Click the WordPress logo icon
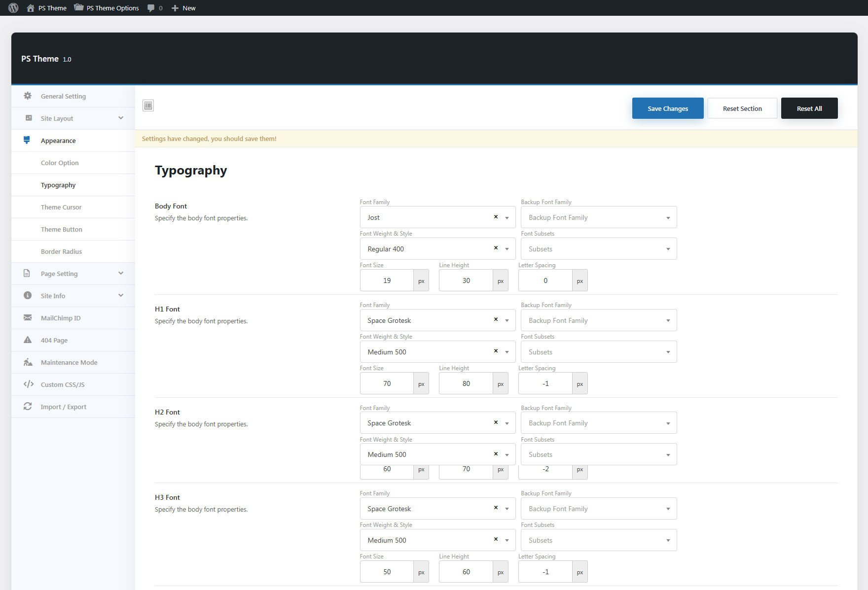Image resolution: width=868 pixels, height=590 pixels. 13,8
